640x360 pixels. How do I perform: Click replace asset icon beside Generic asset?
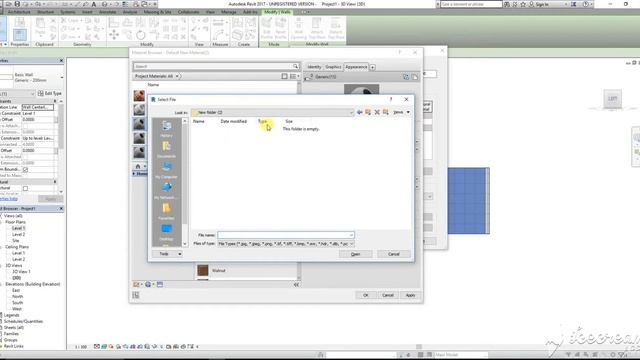tap(406, 77)
